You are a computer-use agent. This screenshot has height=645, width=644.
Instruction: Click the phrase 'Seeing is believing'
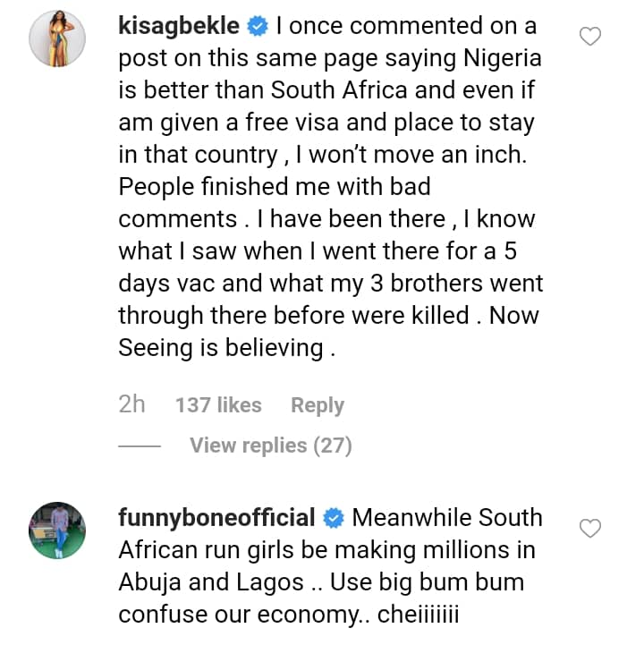pyautogui.click(x=220, y=348)
